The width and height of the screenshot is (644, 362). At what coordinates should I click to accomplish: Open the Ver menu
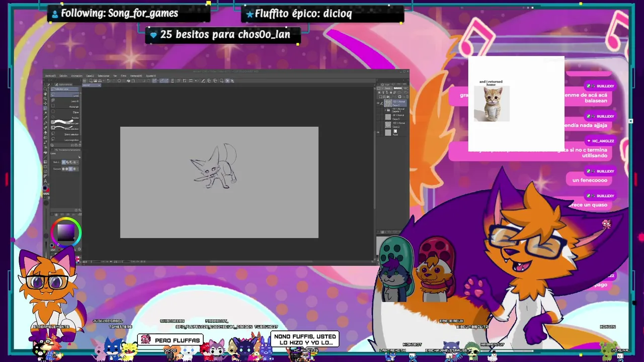click(x=115, y=76)
